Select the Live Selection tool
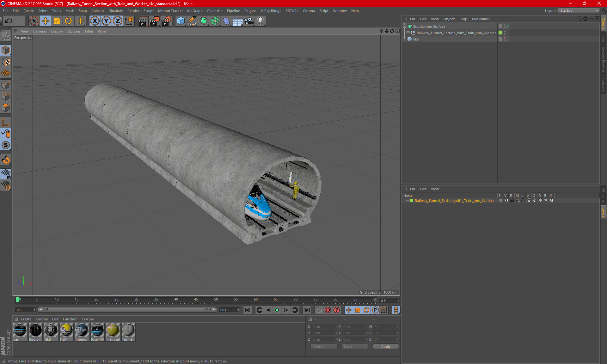 tap(34, 21)
